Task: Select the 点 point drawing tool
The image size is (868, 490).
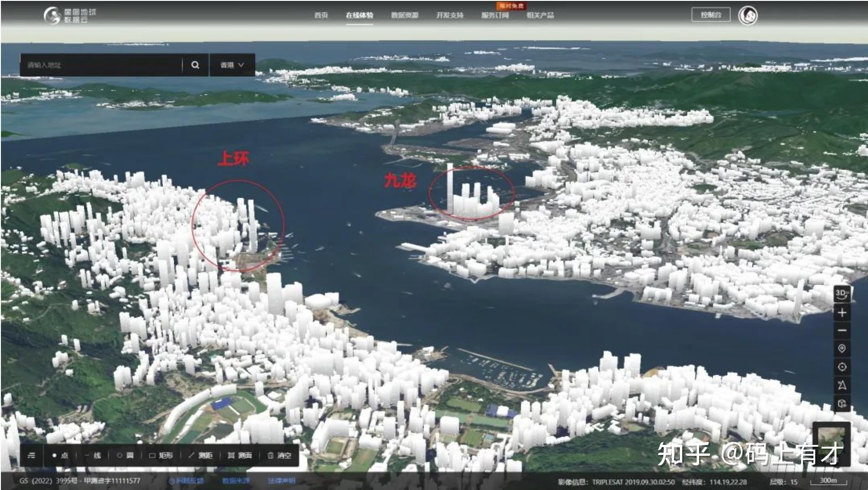Action: tap(60, 455)
